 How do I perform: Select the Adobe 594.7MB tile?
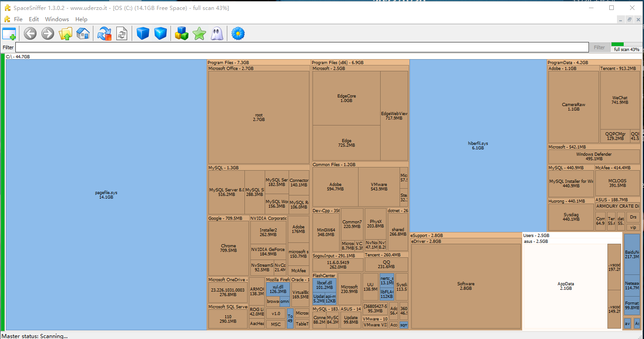click(335, 187)
